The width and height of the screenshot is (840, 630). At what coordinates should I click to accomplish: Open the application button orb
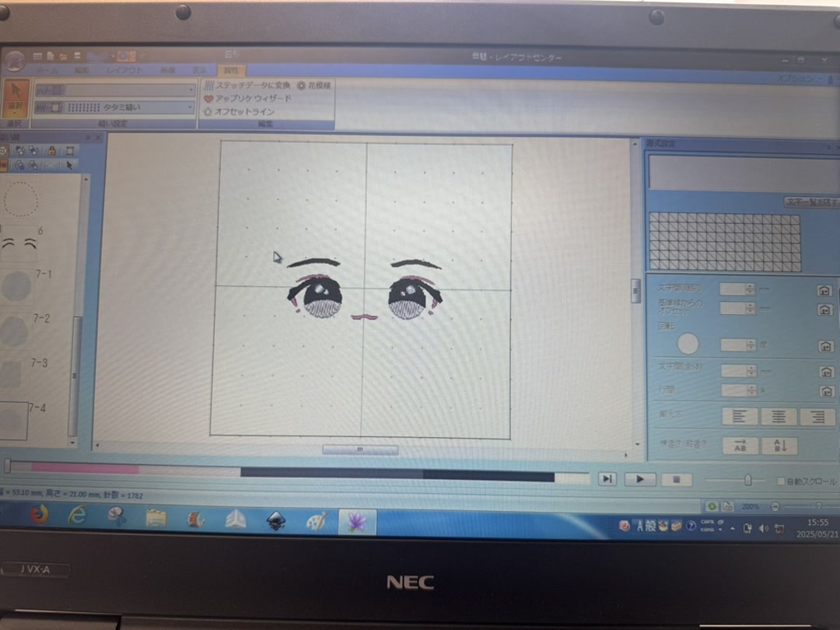[x=15, y=60]
